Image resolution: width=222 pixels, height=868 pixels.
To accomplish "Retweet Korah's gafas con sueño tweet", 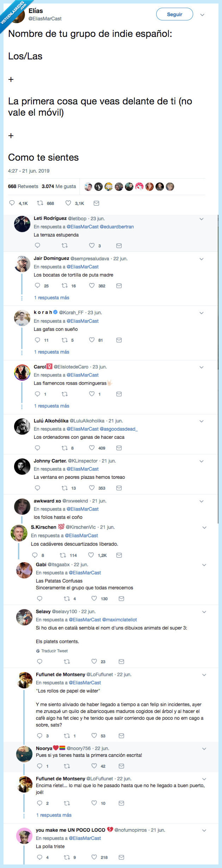I will [x=65, y=340].
